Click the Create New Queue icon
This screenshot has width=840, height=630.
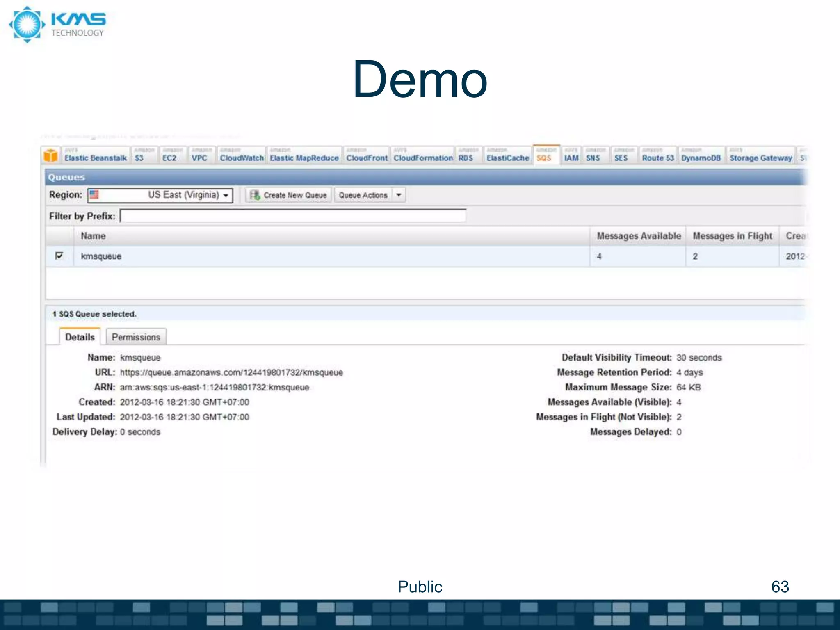255,195
